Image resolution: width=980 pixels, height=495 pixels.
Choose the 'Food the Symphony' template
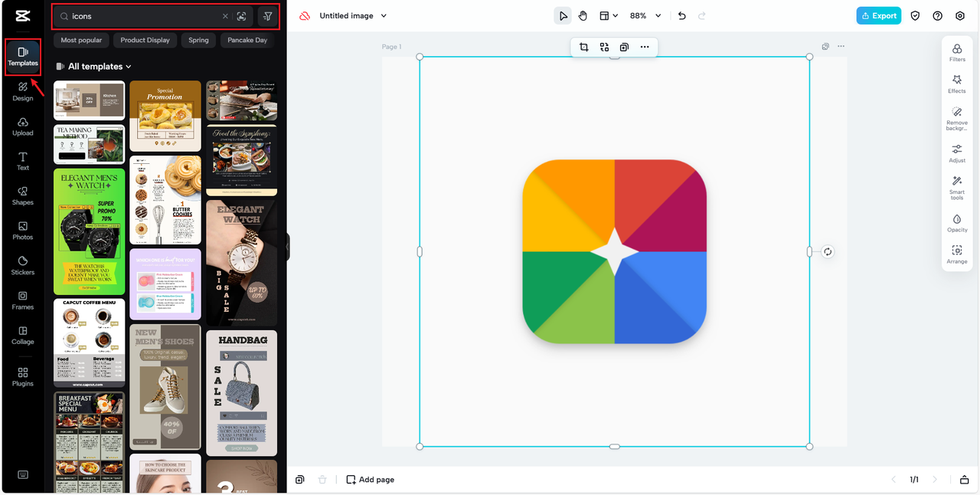click(241, 160)
